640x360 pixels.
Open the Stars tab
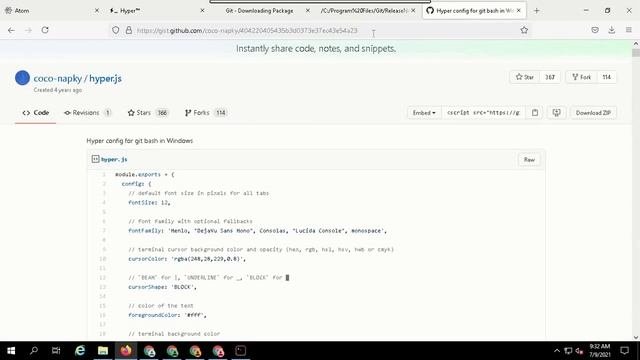(148, 113)
